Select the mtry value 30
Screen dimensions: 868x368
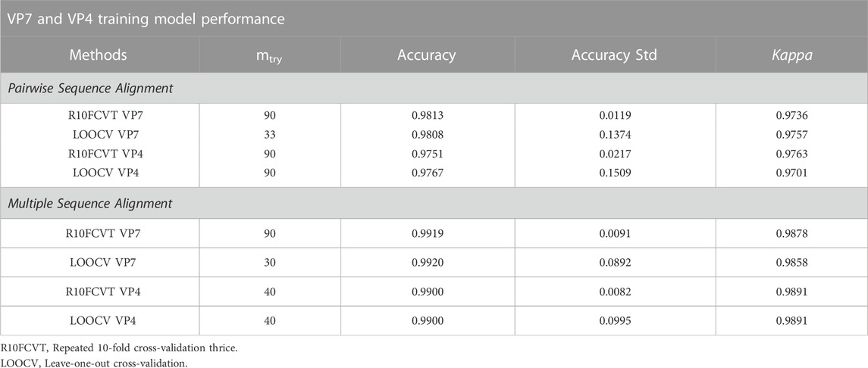click(270, 263)
